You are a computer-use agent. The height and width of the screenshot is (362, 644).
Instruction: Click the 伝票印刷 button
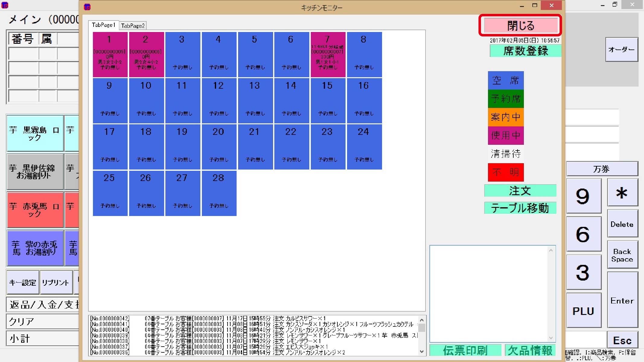tap(465, 350)
